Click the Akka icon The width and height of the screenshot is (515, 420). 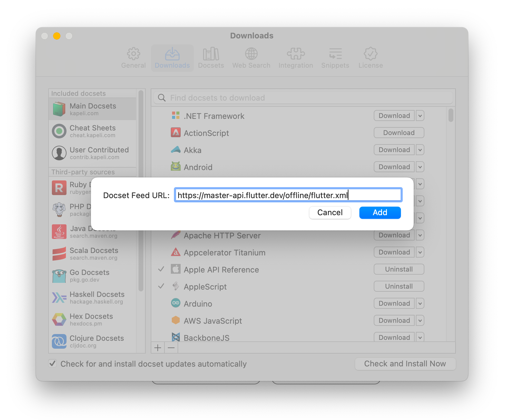click(176, 149)
